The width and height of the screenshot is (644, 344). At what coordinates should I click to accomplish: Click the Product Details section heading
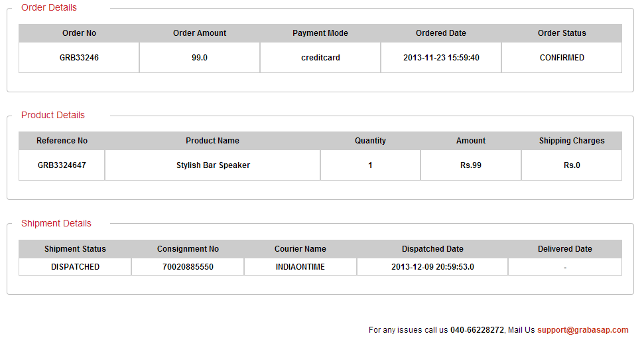coord(53,115)
